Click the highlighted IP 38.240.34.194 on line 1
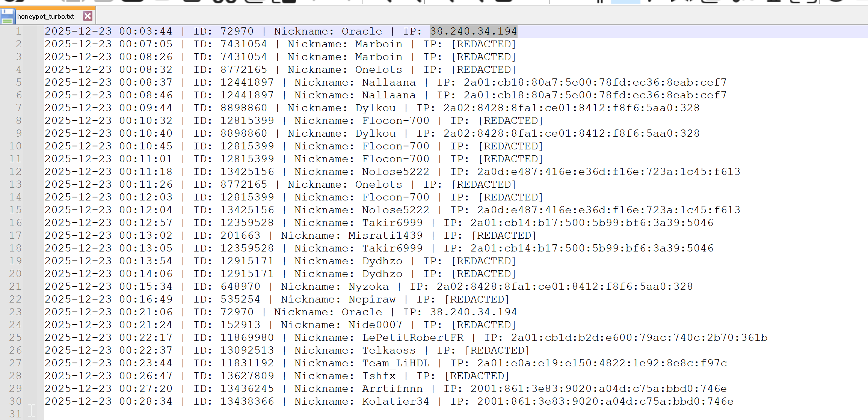The image size is (868, 420). click(473, 32)
